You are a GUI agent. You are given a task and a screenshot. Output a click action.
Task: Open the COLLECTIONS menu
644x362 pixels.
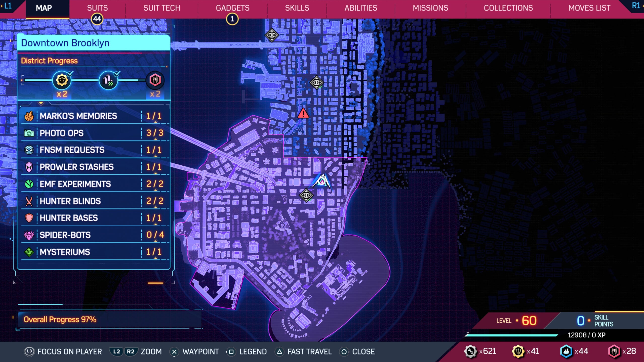[508, 8]
